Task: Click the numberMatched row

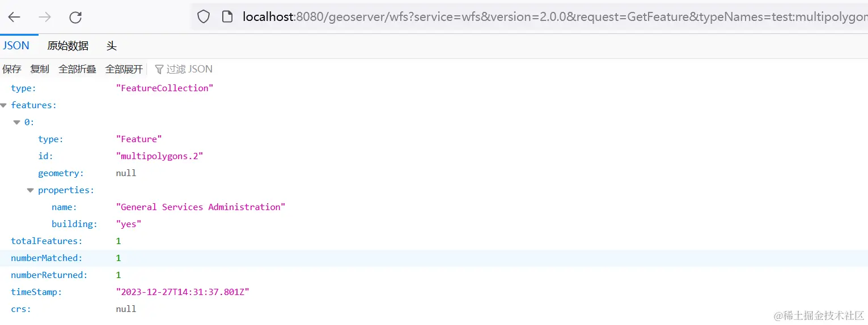Action: point(434,258)
